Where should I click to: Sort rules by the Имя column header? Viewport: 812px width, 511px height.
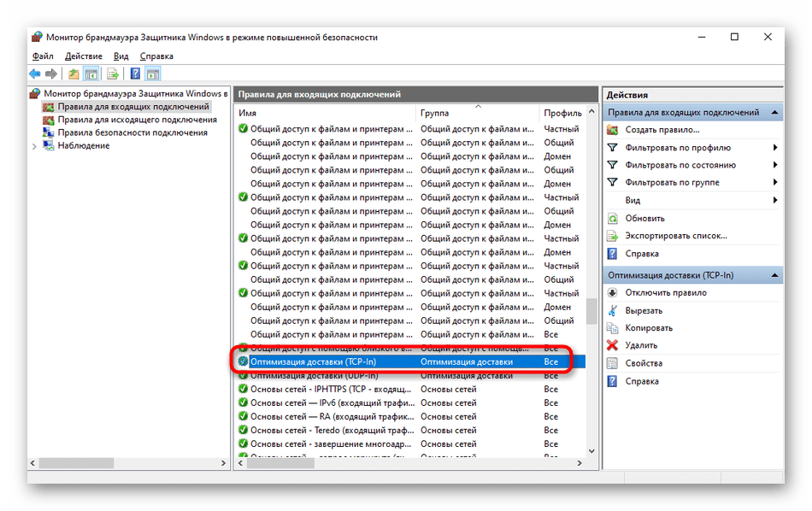[x=325, y=113]
